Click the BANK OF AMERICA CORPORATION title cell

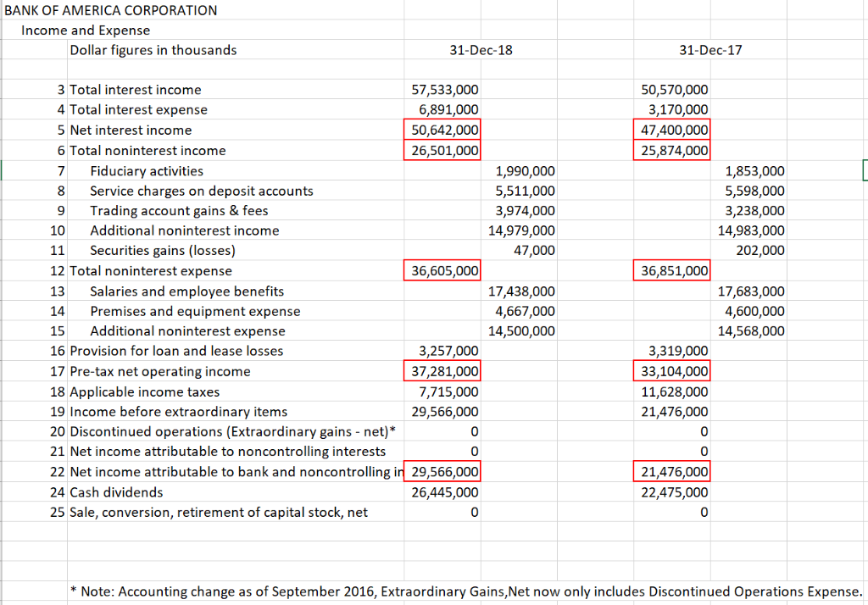coord(108,10)
